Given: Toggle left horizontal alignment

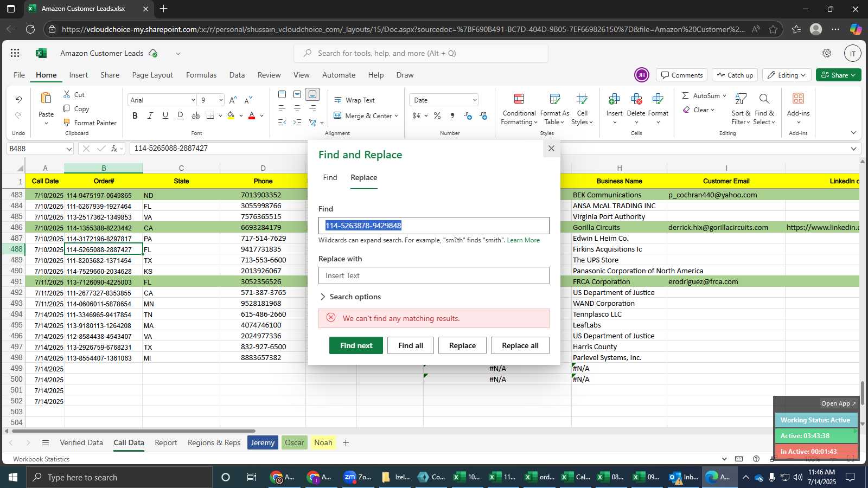Looking at the screenshot, I should [282, 108].
